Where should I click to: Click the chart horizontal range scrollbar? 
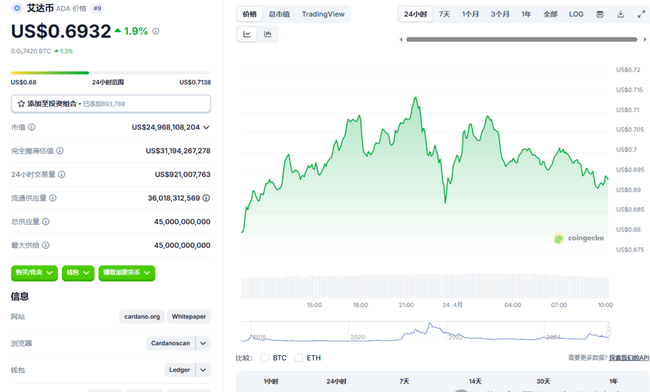click(x=521, y=39)
